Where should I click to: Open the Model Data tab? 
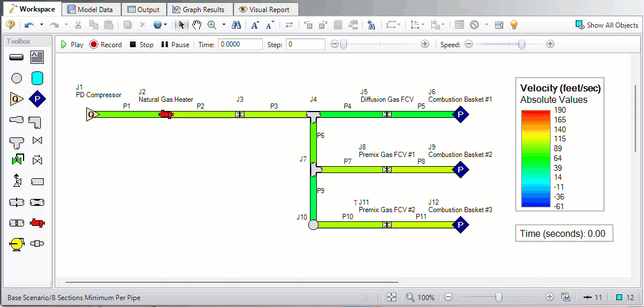click(91, 9)
